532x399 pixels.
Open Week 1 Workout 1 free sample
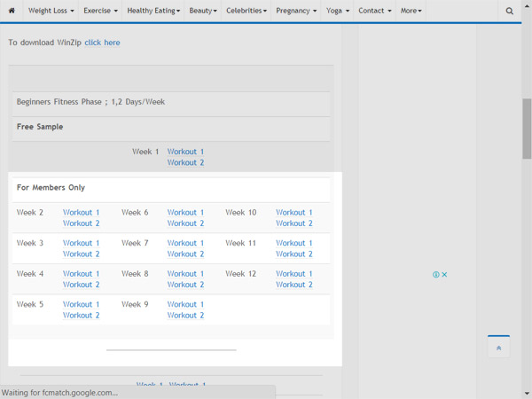pos(185,152)
